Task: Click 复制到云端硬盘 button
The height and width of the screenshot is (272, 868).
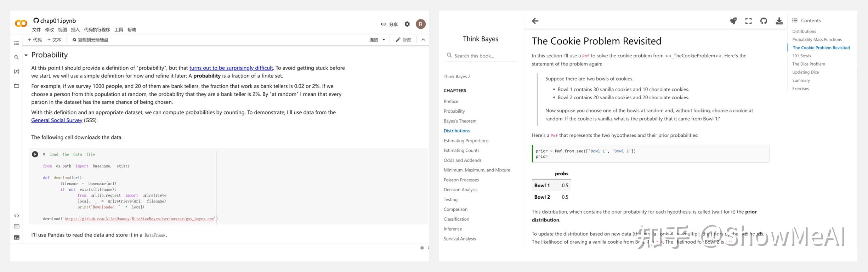Action: click(x=90, y=40)
